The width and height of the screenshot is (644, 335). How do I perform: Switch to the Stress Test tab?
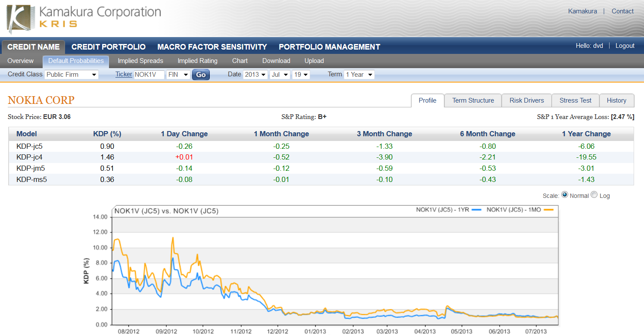point(576,100)
